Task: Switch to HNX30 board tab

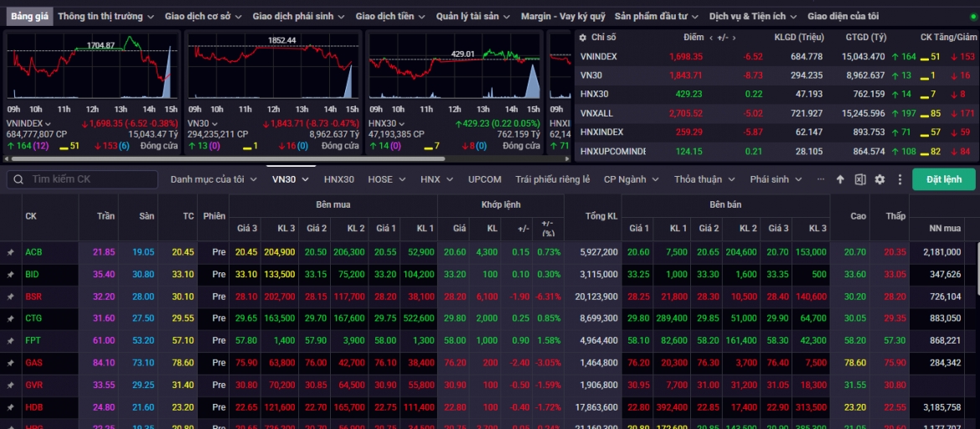Action: (338, 179)
